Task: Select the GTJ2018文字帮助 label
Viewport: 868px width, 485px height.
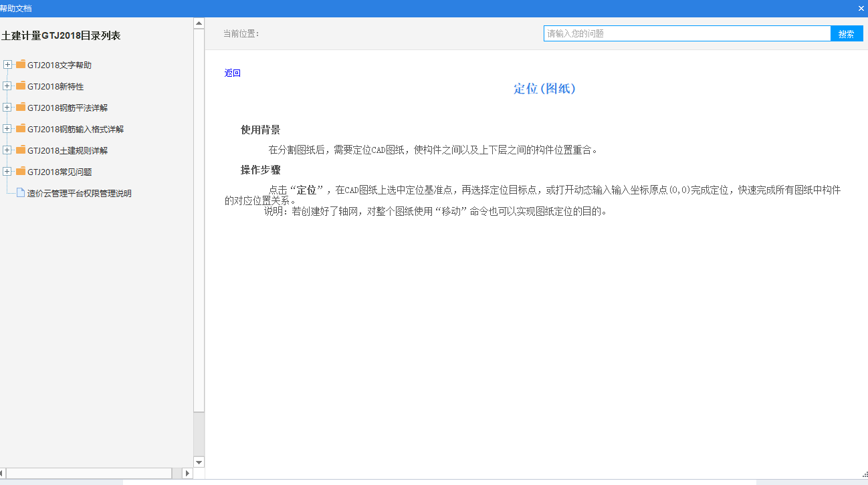Action: [x=60, y=65]
